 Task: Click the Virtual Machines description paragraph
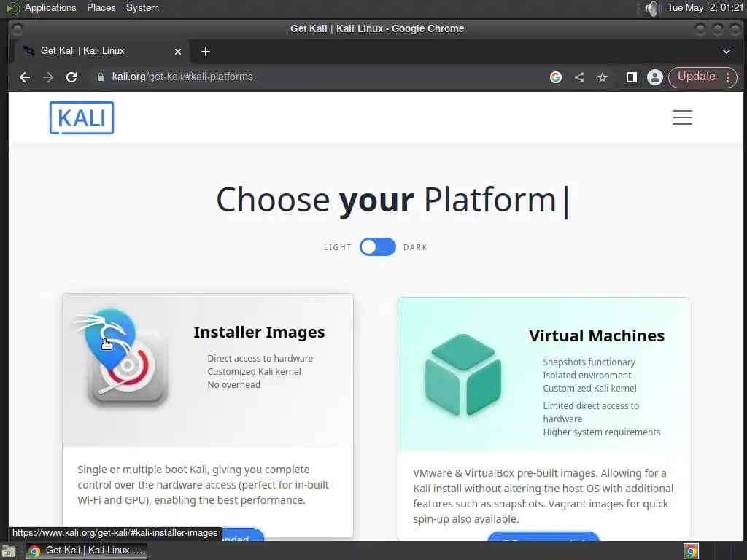pyautogui.click(x=543, y=496)
